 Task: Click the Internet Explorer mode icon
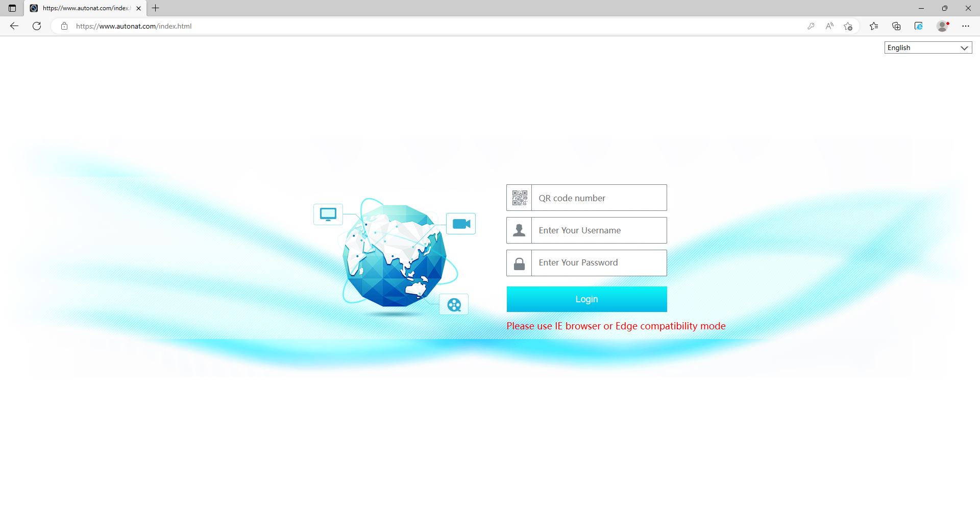(x=919, y=26)
